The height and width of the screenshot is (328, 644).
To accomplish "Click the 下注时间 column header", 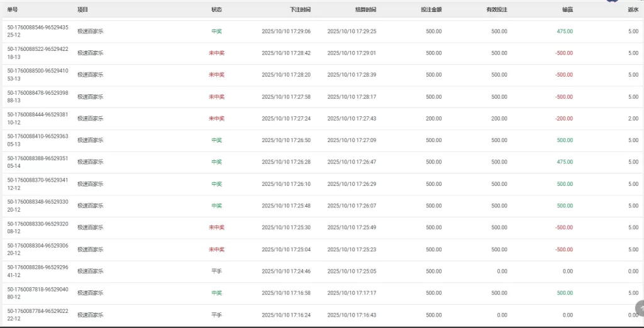I will point(300,10).
